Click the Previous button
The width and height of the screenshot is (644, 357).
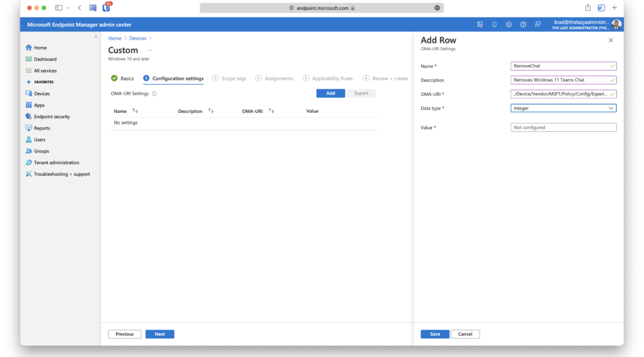point(125,334)
